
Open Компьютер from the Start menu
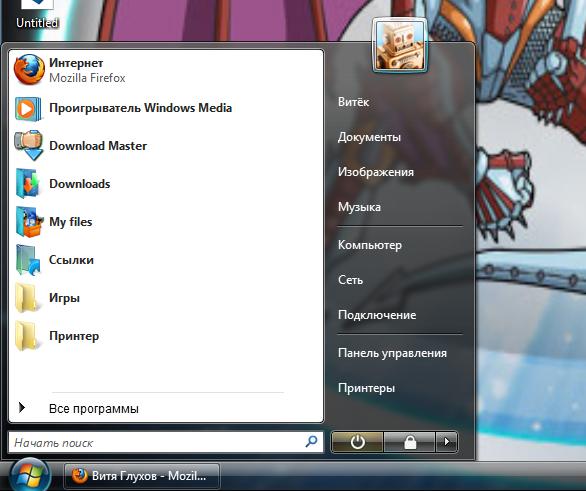tap(370, 245)
